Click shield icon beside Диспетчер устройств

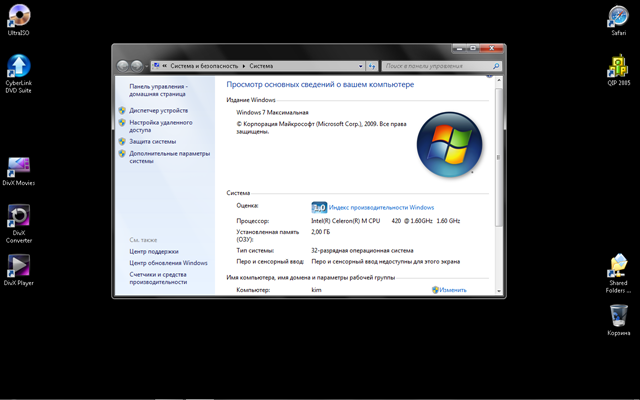coord(122,110)
